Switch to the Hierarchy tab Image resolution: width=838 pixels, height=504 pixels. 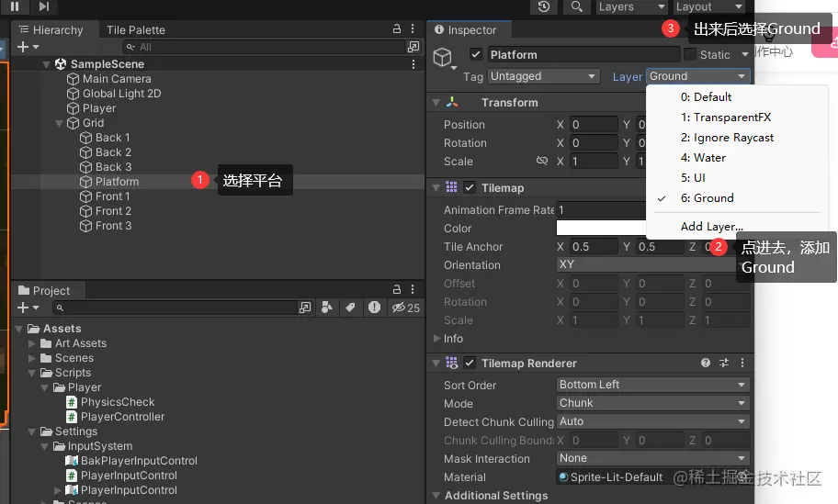[x=51, y=30]
